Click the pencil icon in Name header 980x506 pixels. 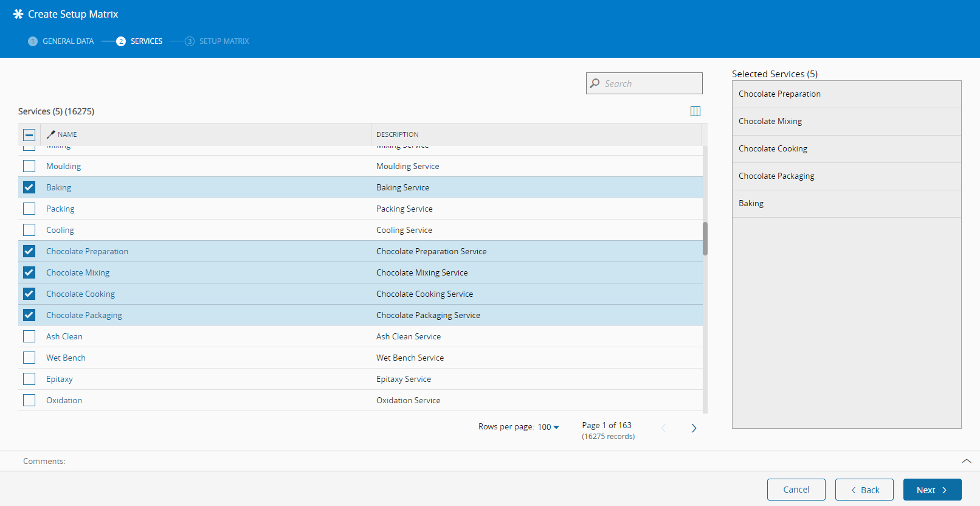point(51,134)
